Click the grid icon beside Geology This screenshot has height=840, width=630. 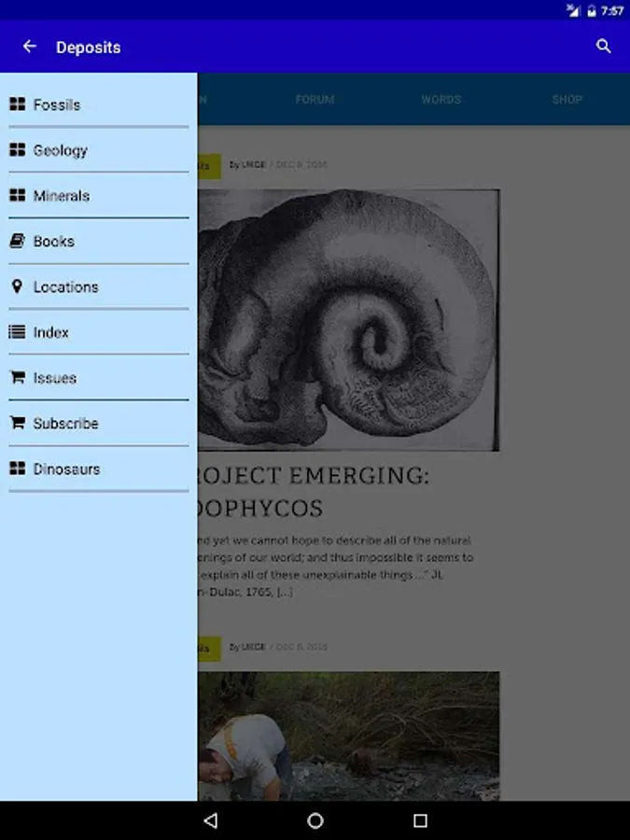tap(17, 149)
